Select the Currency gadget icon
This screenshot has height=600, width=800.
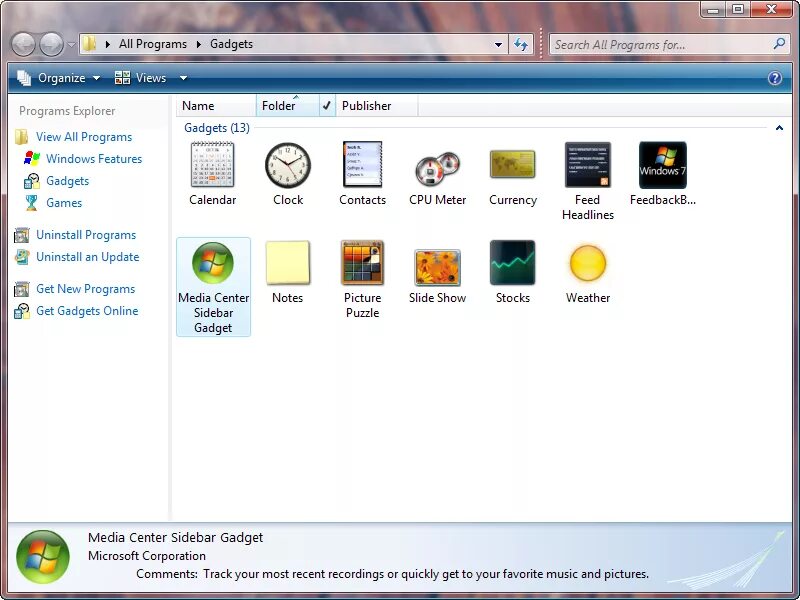coord(512,164)
